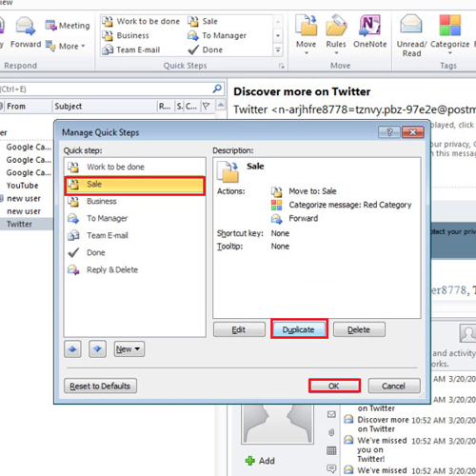Click the flag filter column header
The image size is (476, 476).
pos(206,107)
